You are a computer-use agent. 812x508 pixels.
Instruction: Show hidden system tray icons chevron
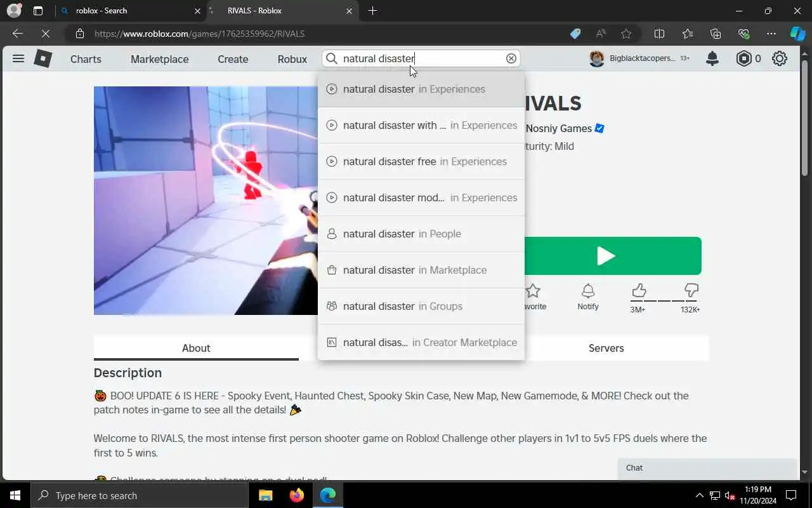(700, 495)
